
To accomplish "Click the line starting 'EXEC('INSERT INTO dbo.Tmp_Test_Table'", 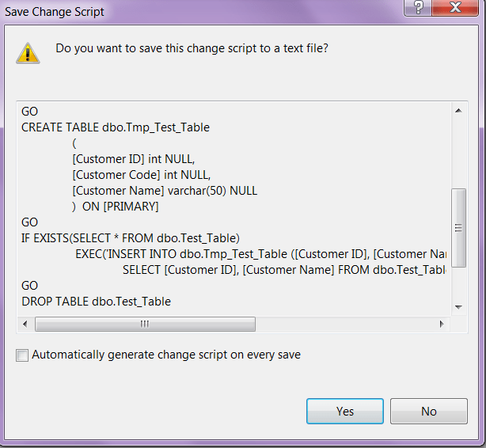I will tap(261, 254).
